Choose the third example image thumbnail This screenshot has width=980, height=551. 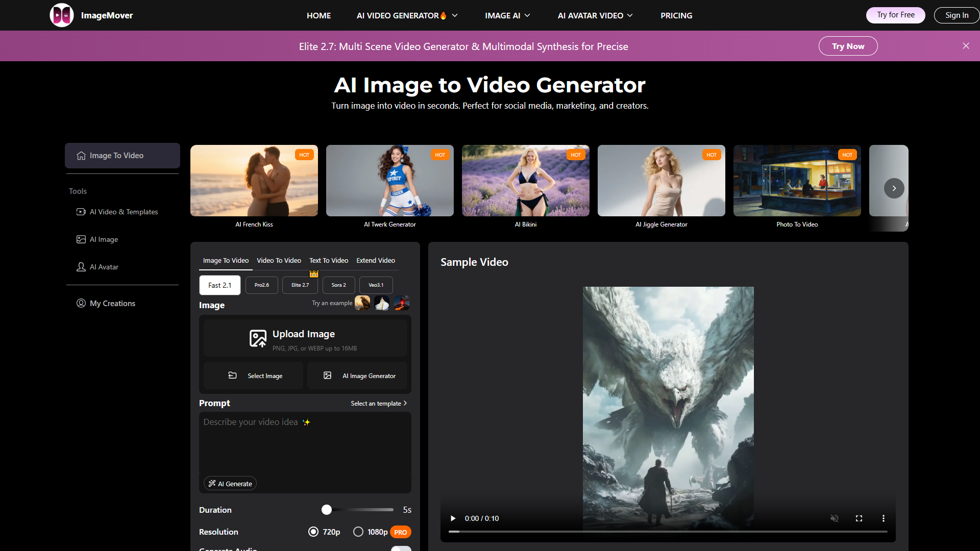pos(402,303)
